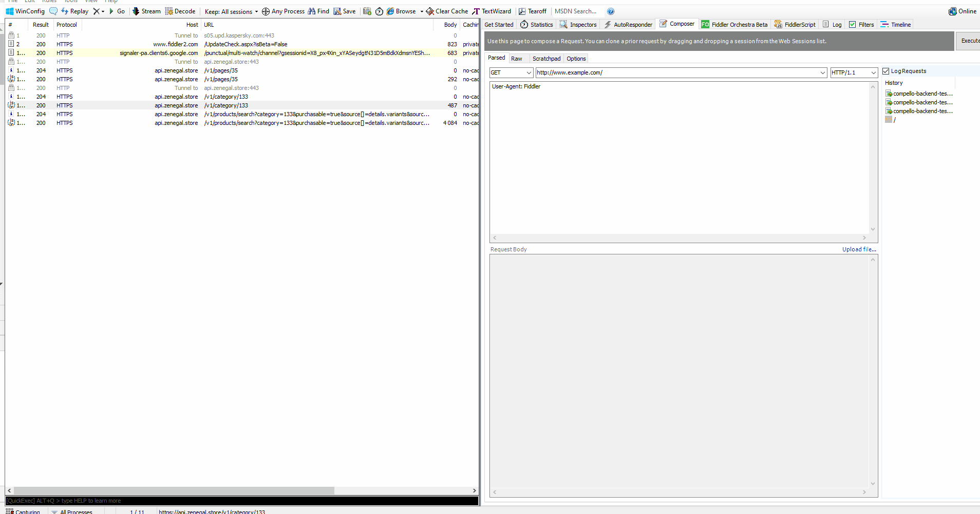Viewport: 980px width, 514px height.
Task: Click in the MSDN Search field
Action: coord(577,11)
